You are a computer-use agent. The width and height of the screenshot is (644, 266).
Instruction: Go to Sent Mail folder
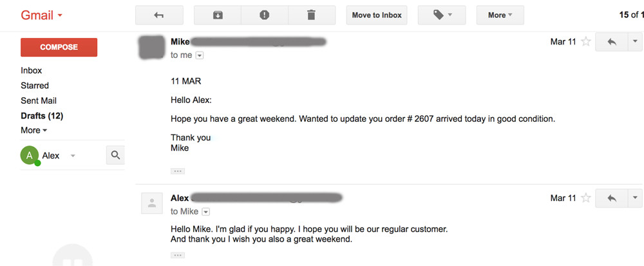tap(39, 101)
